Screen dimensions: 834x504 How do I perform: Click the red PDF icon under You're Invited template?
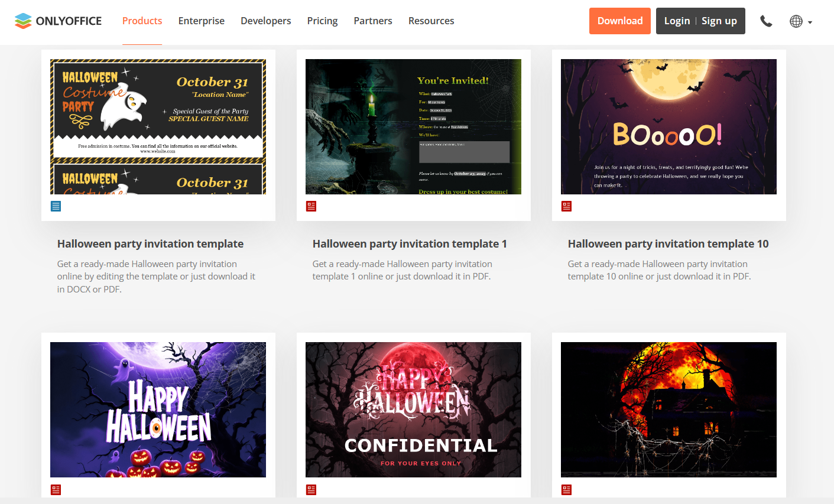[x=311, y=206]
